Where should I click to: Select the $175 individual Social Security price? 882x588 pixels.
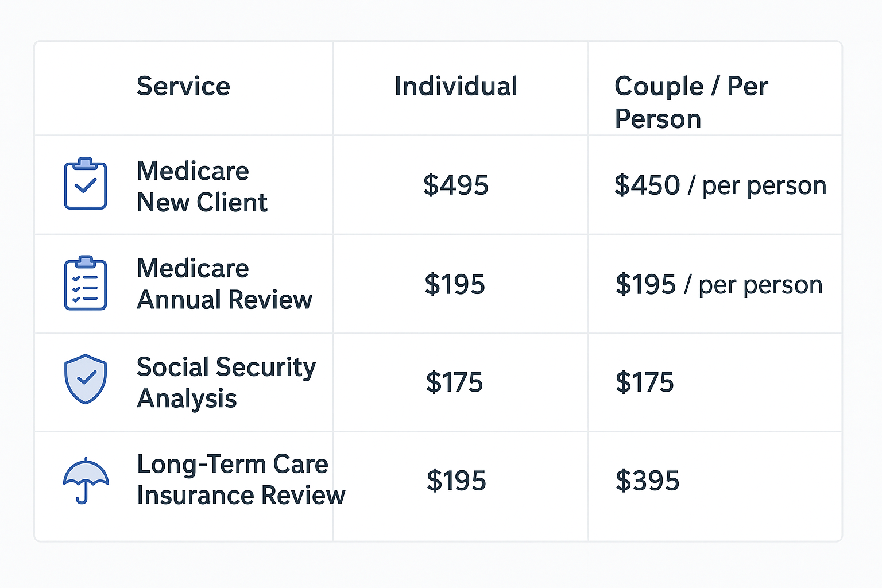pyautogui.click(x=454, y=382)
